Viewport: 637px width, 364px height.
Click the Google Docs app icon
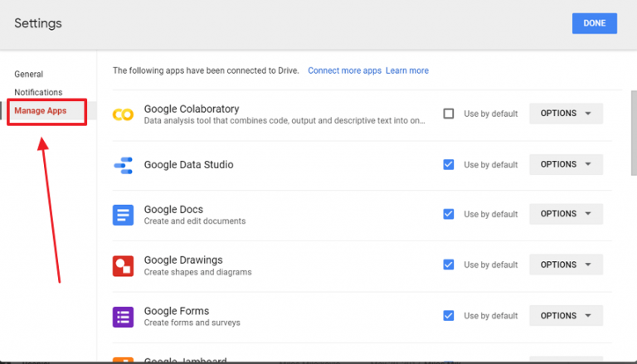click(123, 215)
